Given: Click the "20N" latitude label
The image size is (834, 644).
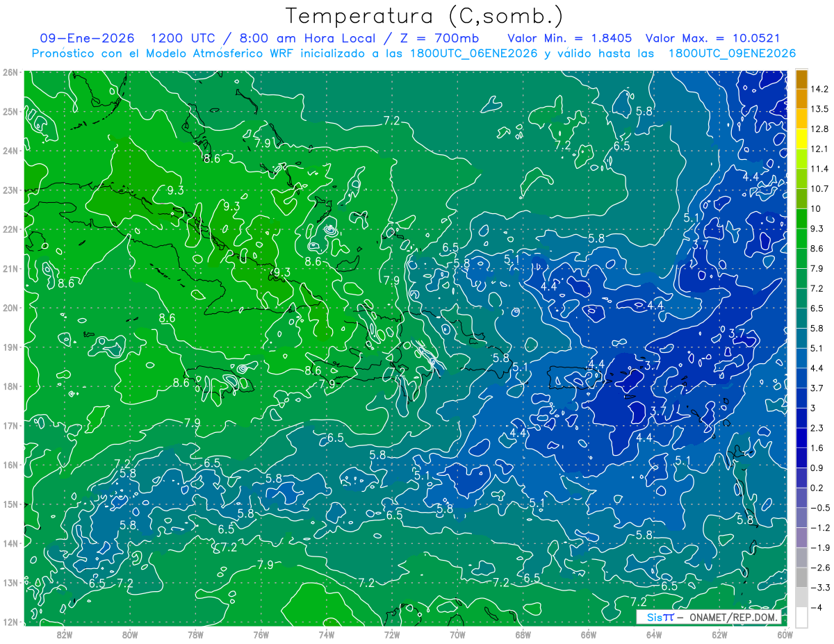Looking at the screenshot, I should tap(10, 308).
